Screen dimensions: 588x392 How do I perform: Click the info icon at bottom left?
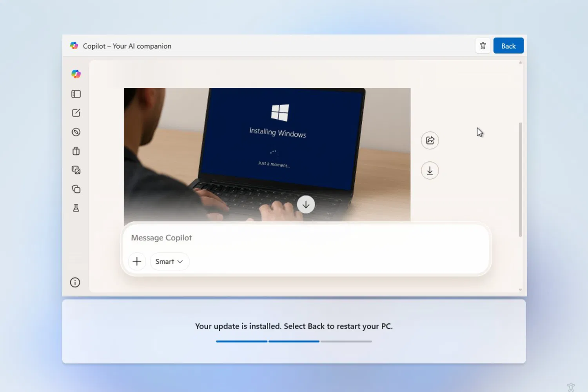(x=75, y=282)
